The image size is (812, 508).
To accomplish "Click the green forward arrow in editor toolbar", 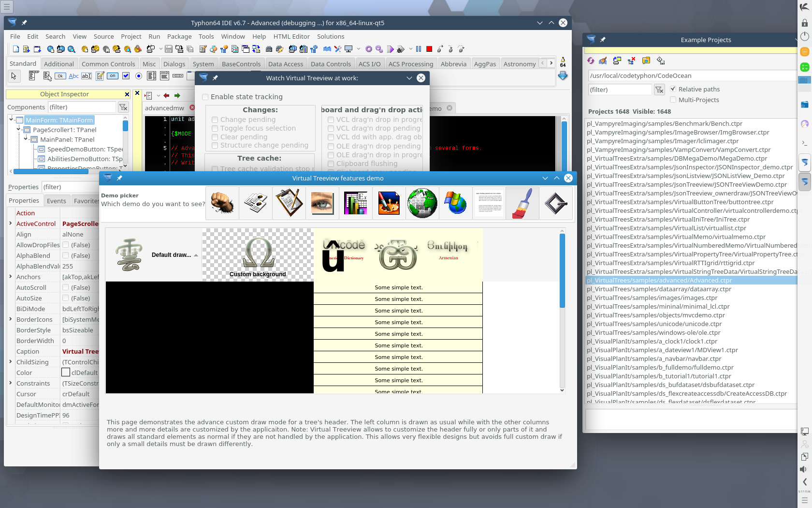I will pos(177,95).
